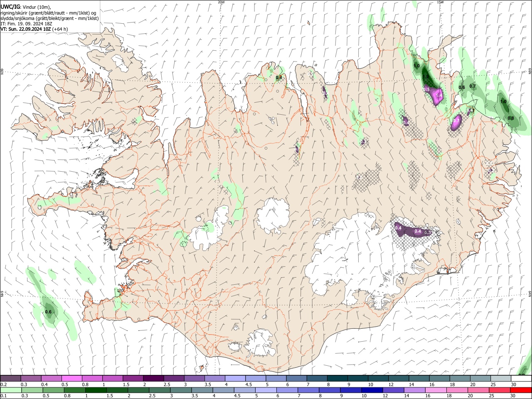Select lower legend red-pink 25 swatch
532x399 pixels.
click(500, 390)
